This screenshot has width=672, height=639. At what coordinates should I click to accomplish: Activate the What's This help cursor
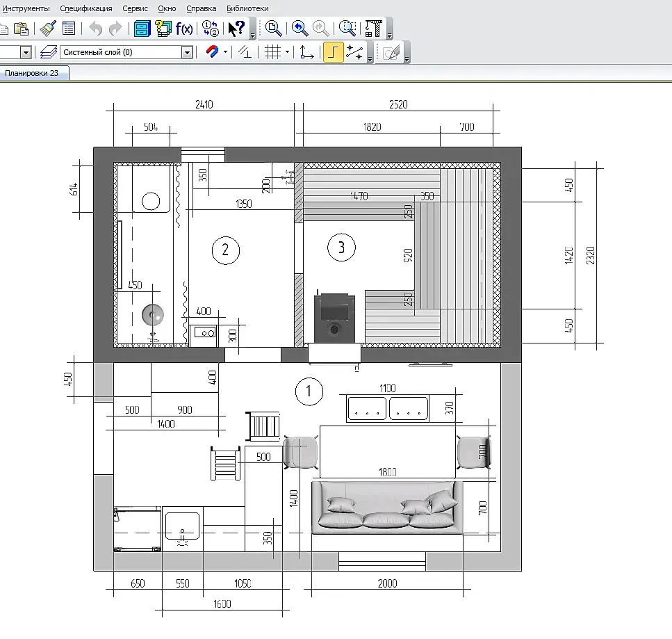[236, 29]
